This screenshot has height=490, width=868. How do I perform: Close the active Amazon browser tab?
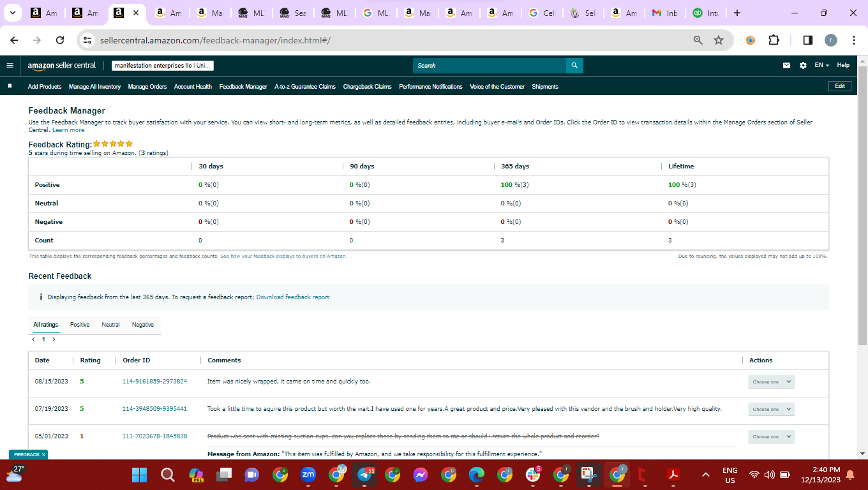pos(136,13)
